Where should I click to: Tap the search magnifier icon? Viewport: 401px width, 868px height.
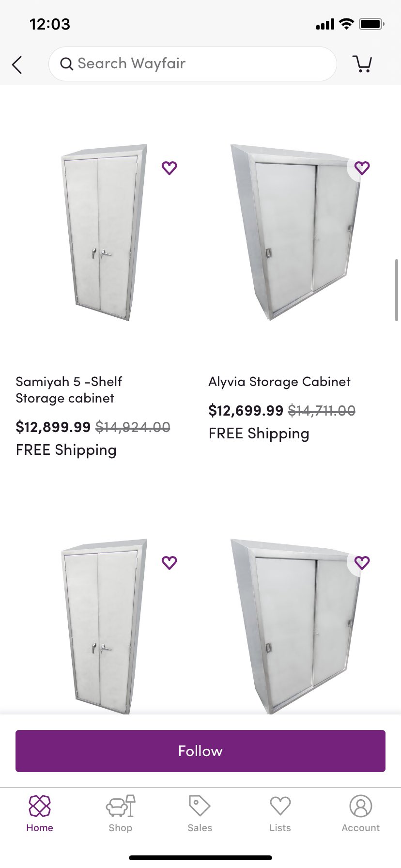tap(67, 64)
